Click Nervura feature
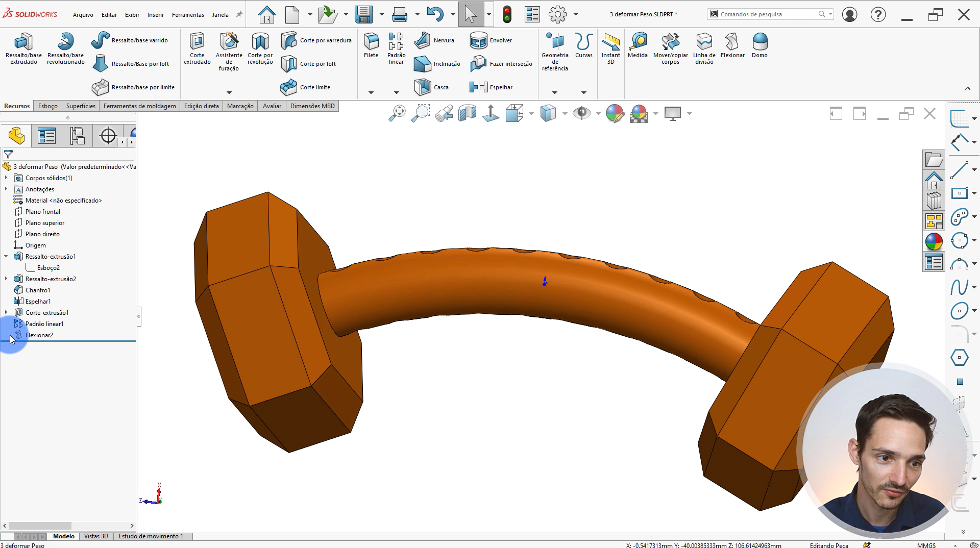Viewport: 980px width, 548px height. (x=434, y=40)
